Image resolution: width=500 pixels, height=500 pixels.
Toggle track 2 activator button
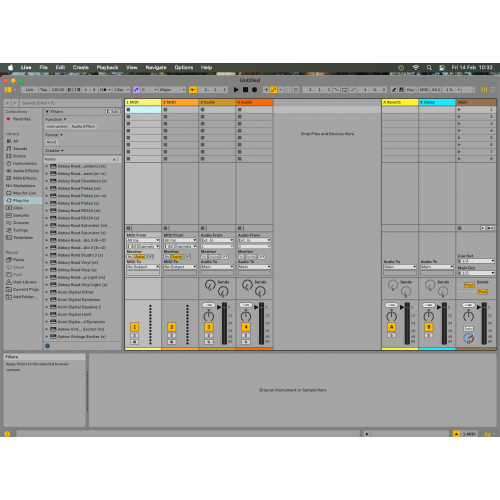point(172,327)
